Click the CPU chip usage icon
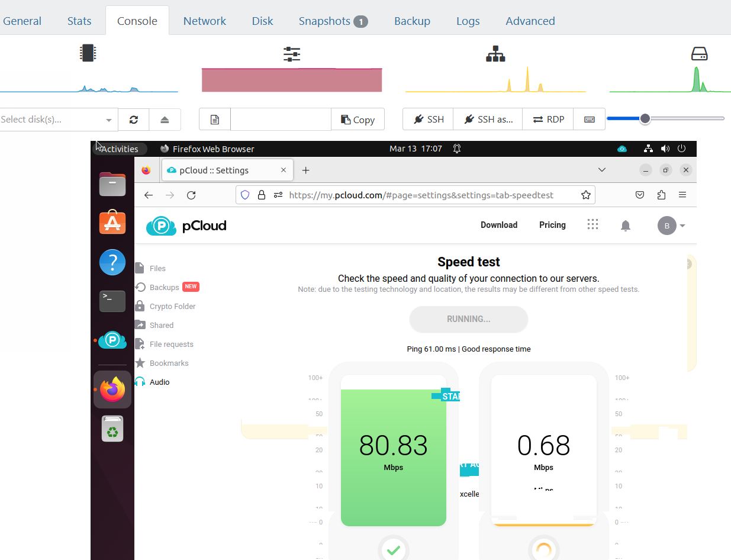731x560 pixels. (88, 53)
